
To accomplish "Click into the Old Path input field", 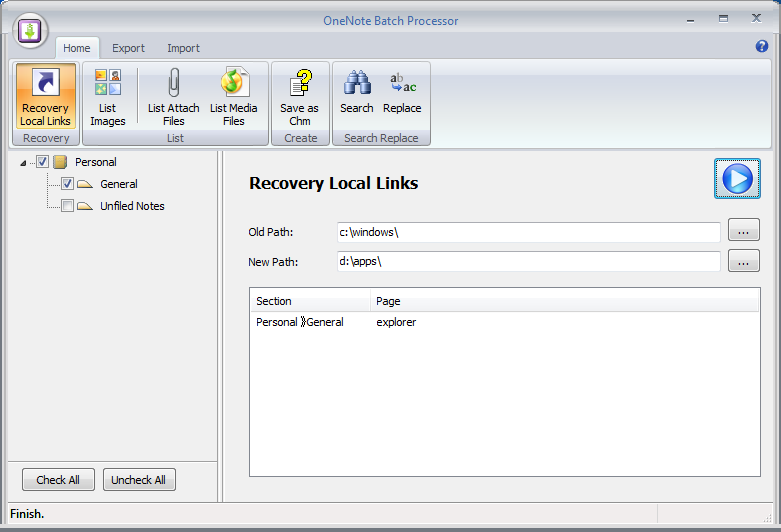I will tap(528, 232).
